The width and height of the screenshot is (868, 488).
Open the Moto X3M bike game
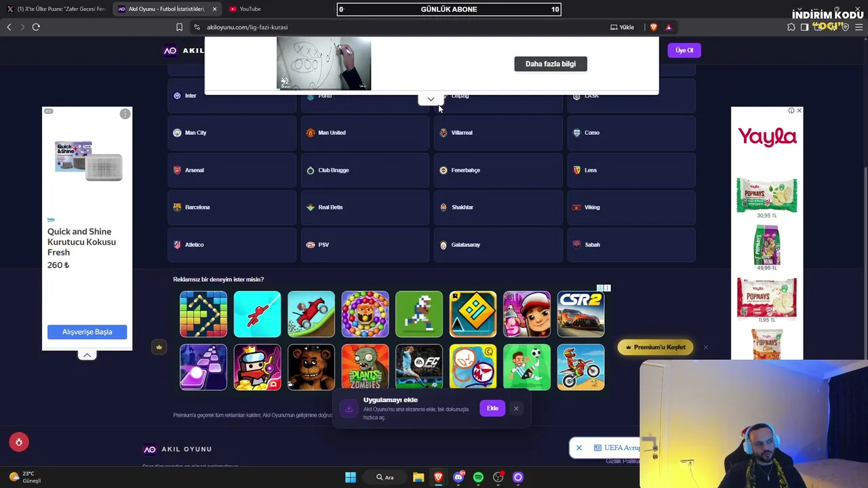[x=580, y=367]
